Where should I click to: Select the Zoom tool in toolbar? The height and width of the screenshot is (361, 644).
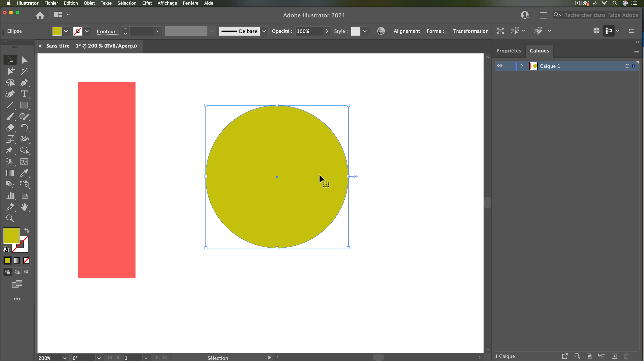(10, 218)
